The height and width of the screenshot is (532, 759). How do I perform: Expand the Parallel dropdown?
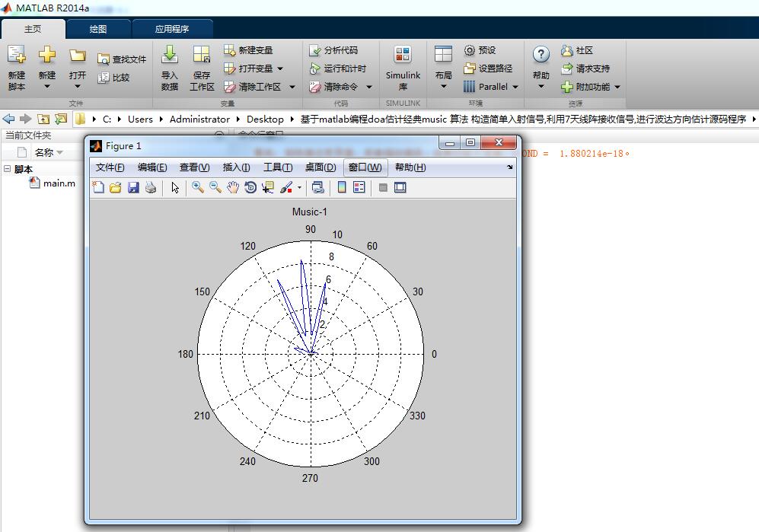pos(515,87)
